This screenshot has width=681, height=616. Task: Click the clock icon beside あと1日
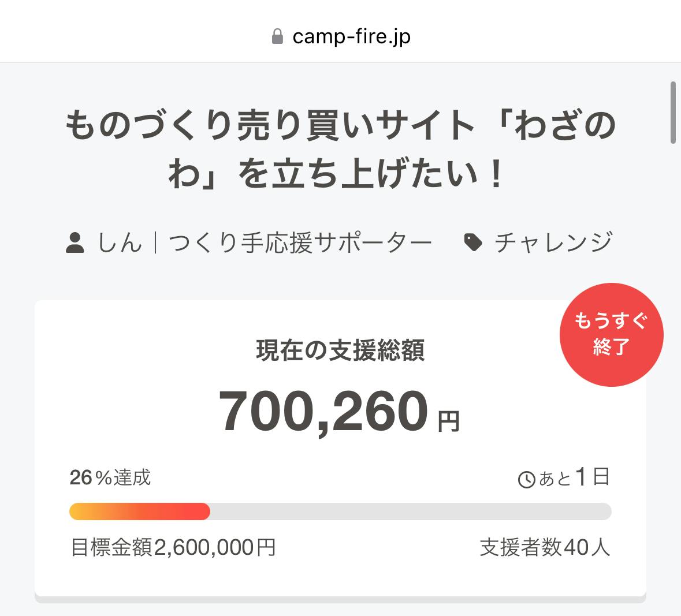(527, 479)
